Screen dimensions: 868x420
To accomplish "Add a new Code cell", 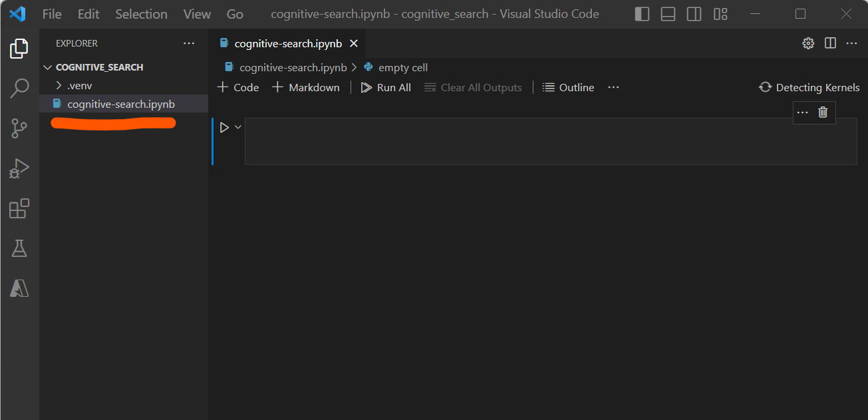I will click(238, 87).
